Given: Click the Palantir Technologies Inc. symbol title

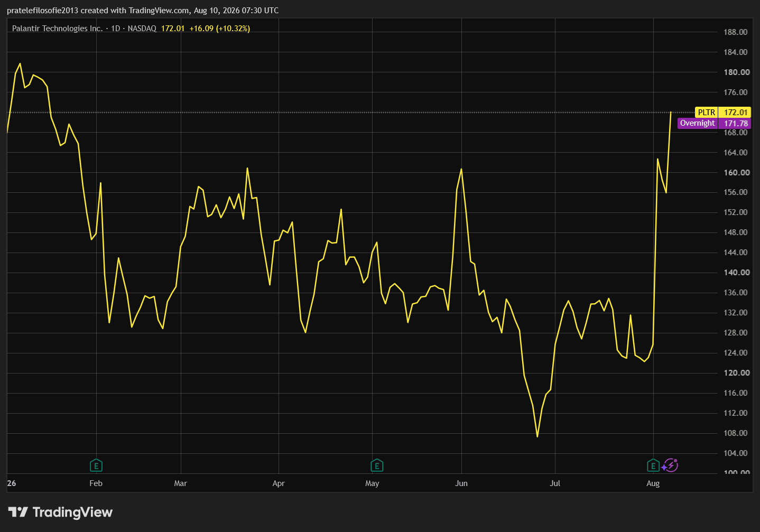Looking at the screenshot, I should pyautogui.click(x=57, y=29).
